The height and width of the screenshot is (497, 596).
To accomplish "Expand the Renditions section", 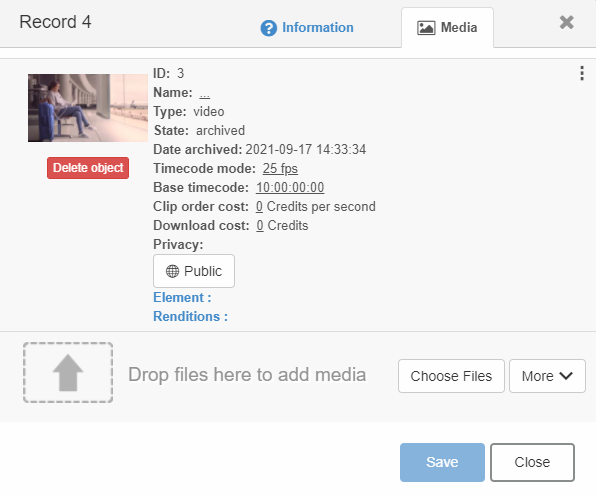I will tap(190, 317).
